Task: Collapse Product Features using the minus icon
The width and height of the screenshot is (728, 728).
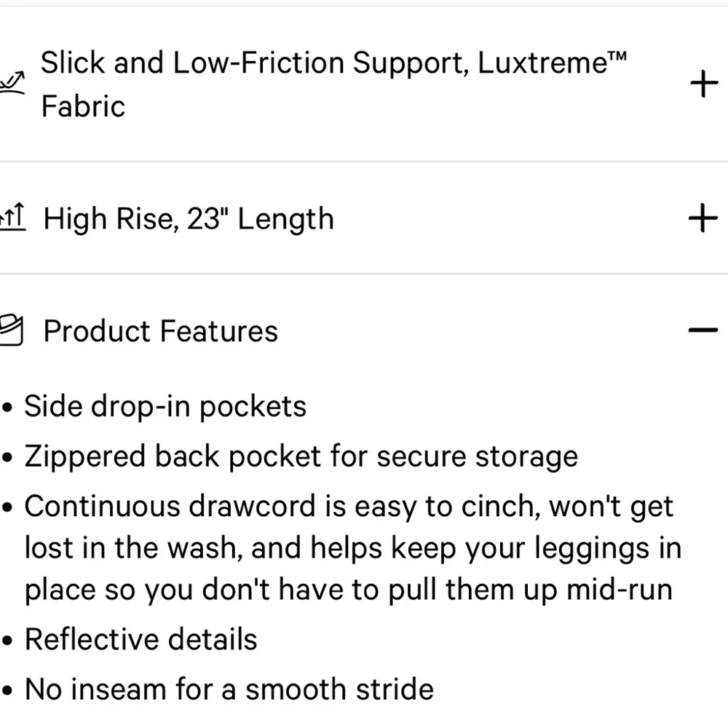Action: pos(703,331)
